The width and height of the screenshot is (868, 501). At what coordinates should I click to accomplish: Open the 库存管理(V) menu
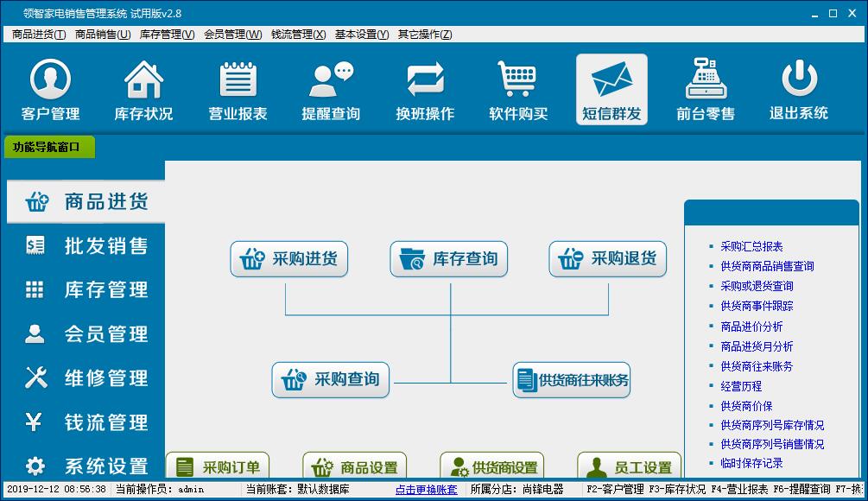pyautogui.click(x=168, y=35)
